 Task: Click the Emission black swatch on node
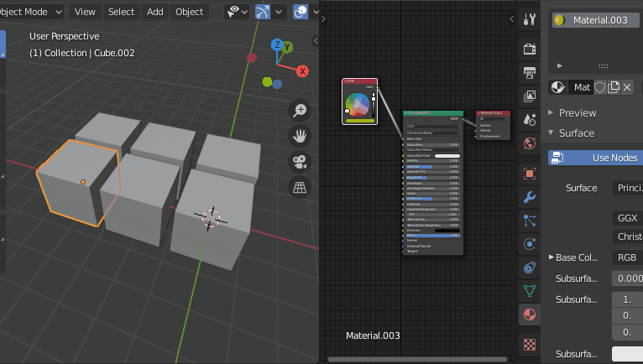coord(447,231)
